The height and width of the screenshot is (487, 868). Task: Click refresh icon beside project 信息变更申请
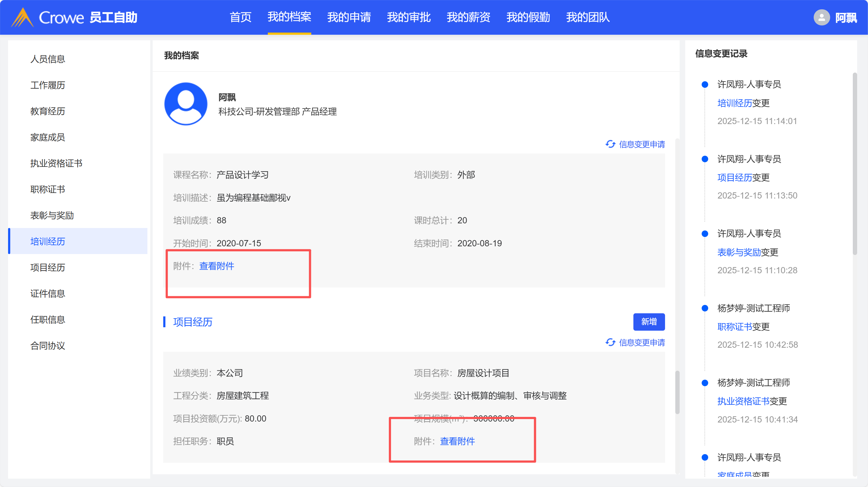pyautogui.click(x=610, y=342)
